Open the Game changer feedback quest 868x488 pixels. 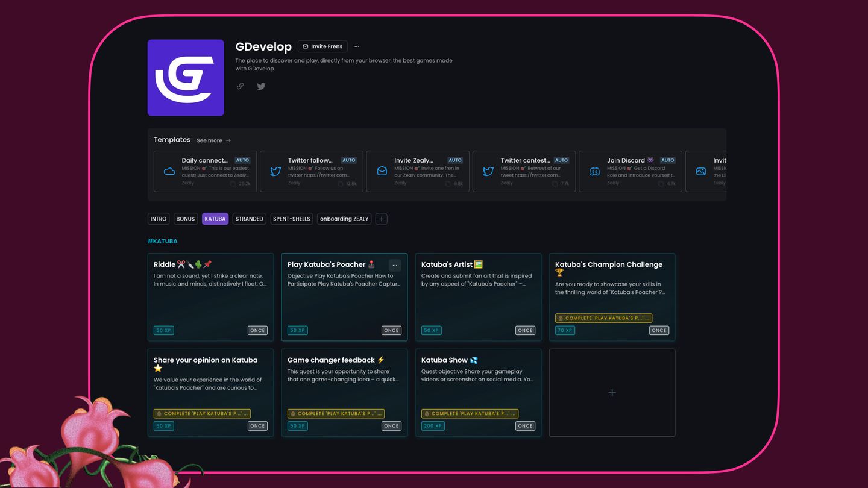coord(344,393)
